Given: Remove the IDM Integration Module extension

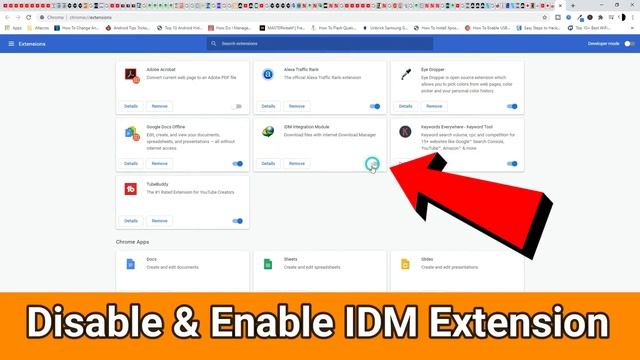Looking at the screenshot, I should coord(297,164).
